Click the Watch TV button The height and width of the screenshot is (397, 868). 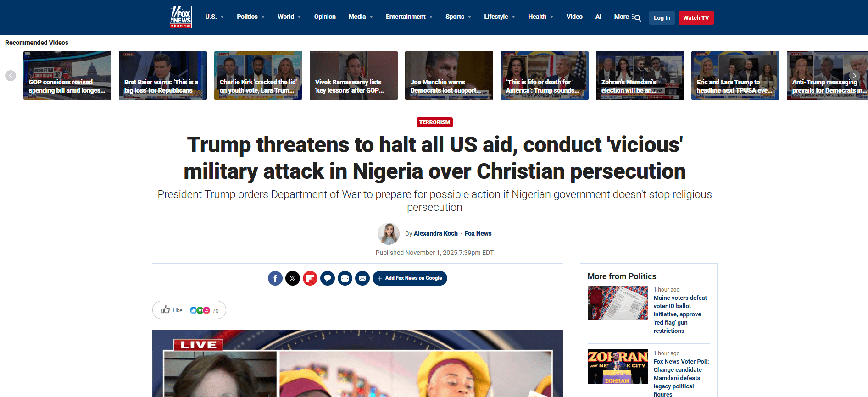(x=696, y=18)
